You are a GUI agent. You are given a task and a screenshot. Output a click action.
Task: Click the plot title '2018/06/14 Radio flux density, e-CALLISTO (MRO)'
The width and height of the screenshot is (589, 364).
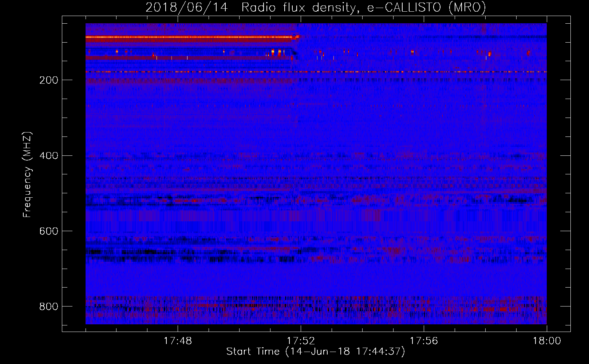[x=316, y=7]
